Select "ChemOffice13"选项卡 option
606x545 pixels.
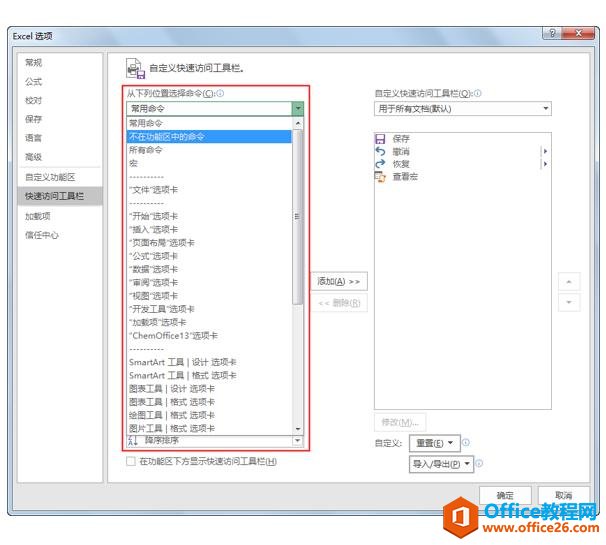(209, 336)
